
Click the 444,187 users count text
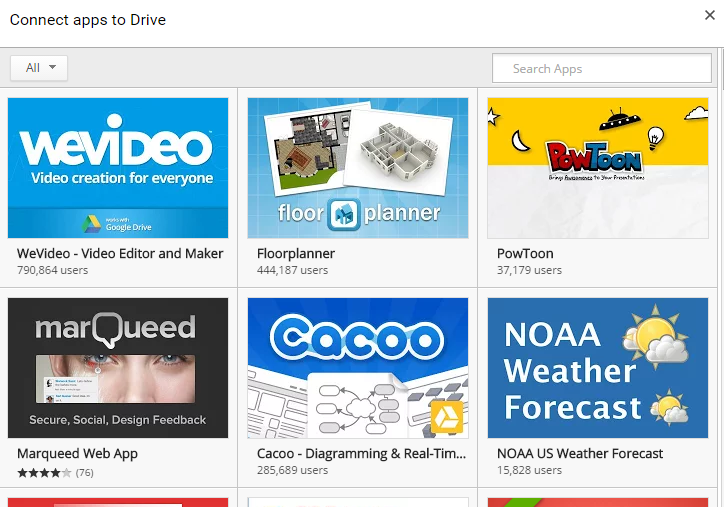293,270
